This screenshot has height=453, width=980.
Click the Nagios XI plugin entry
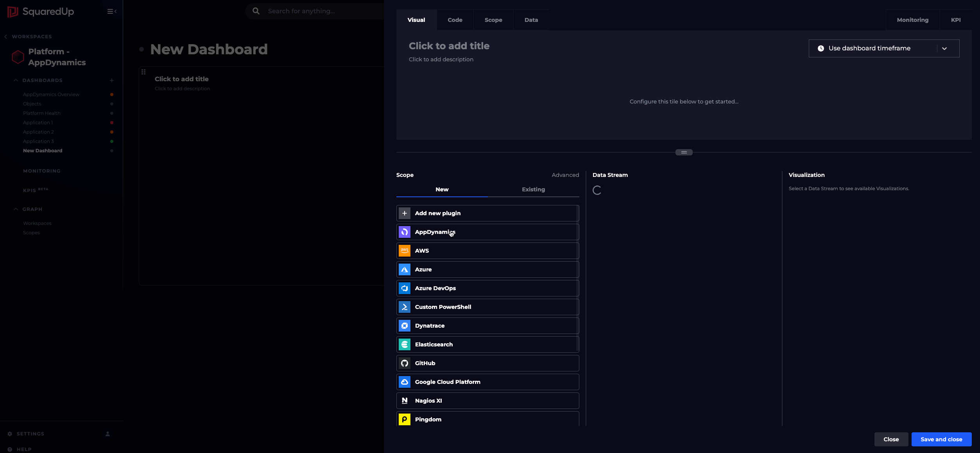(487, 401)
